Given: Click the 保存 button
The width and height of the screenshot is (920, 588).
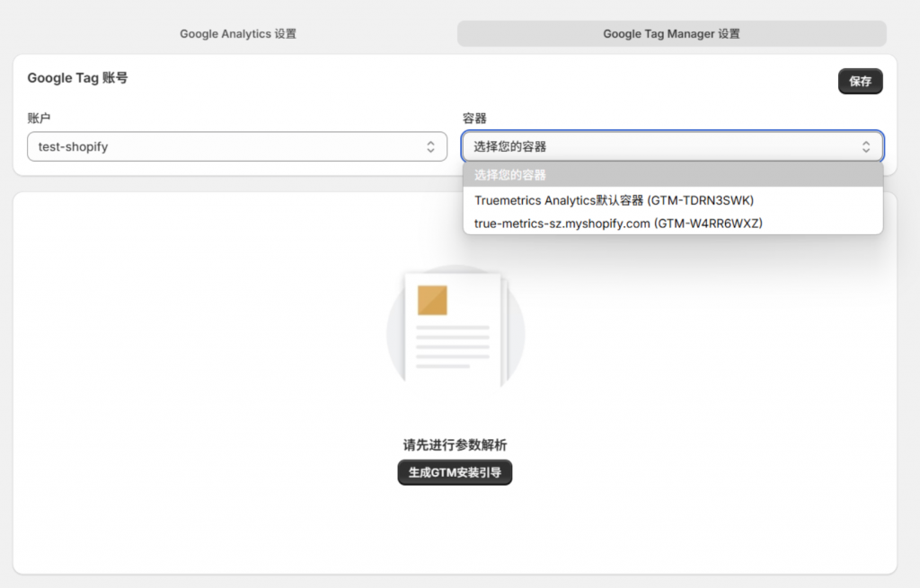Looking at the screenshot, I should 860,82.
